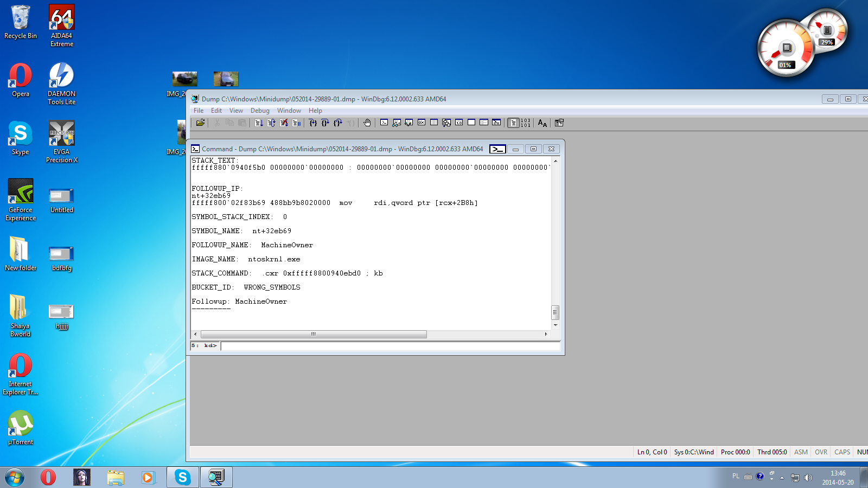Click the Go (continue execution) toolbar icon
Viewport: 868px width, 488px height.
259,123
